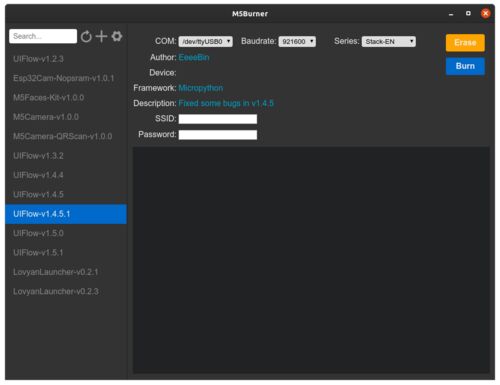Select M5Camera-QRScan-v1.0.0 firmware
Viewport: 500px width, 385px height.
[x=66, y=136]
